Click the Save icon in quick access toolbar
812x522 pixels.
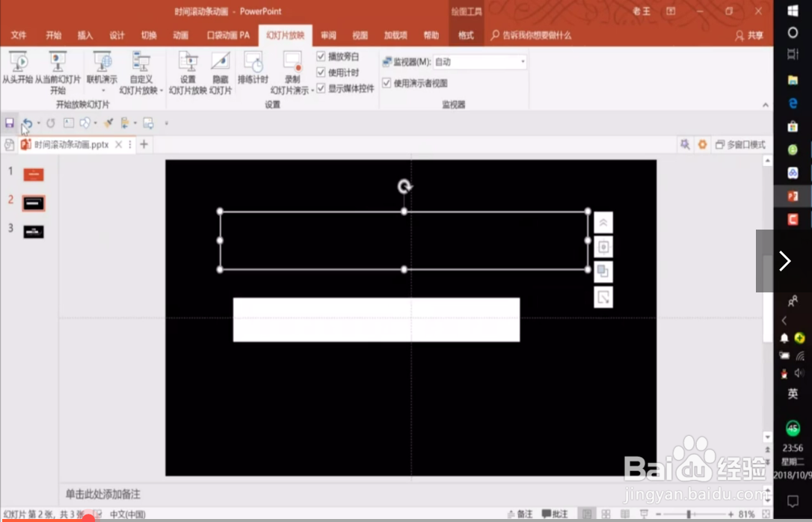tap(9, 123)
